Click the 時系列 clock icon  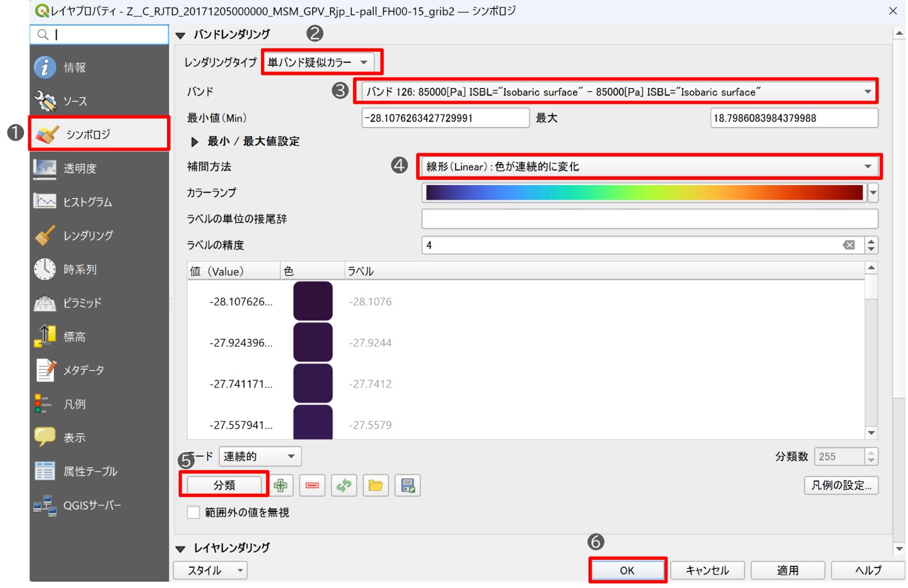click(x=45, y=269)
